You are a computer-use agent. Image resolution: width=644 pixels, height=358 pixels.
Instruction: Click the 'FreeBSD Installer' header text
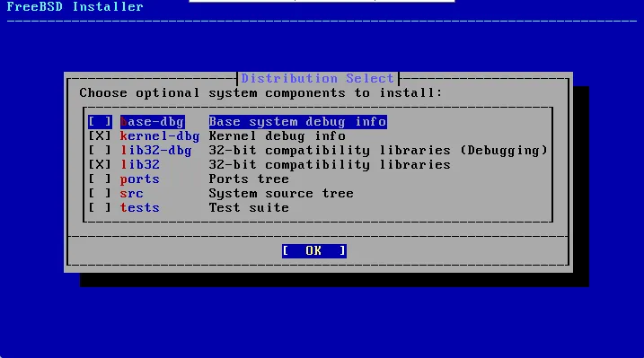click(x=75, y=6)
